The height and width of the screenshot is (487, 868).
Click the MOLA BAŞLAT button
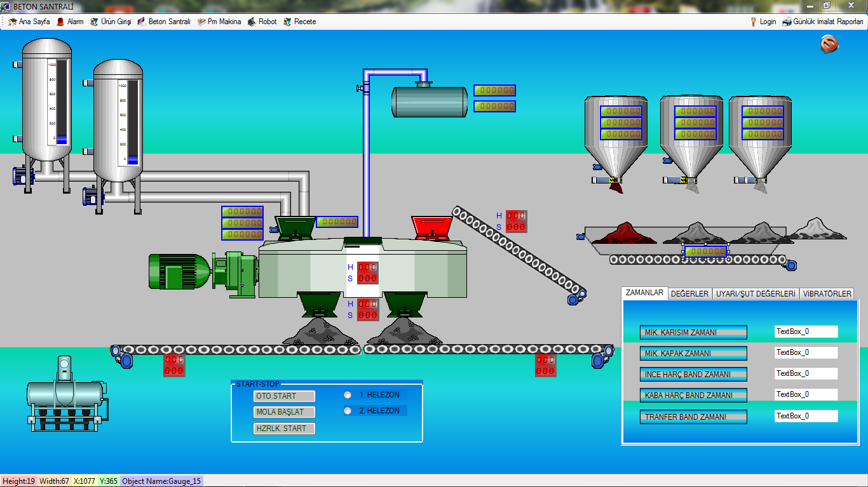[284, 412]
